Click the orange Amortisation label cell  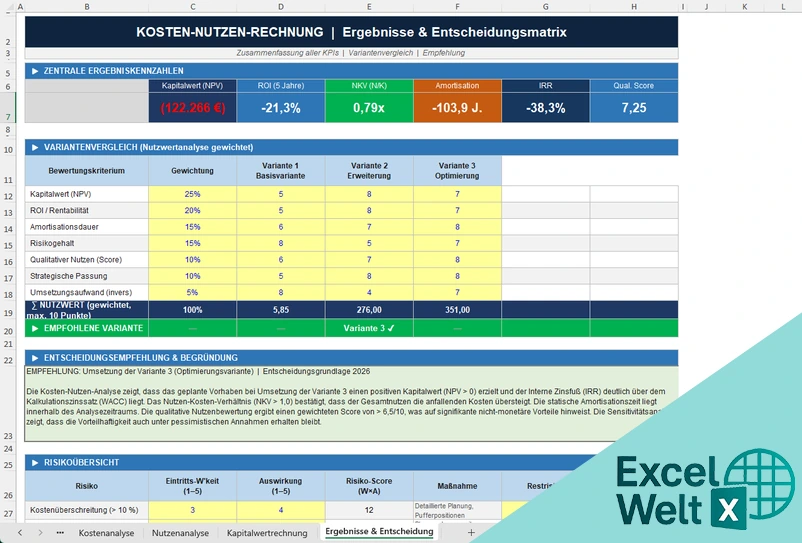tap(457, 86)
